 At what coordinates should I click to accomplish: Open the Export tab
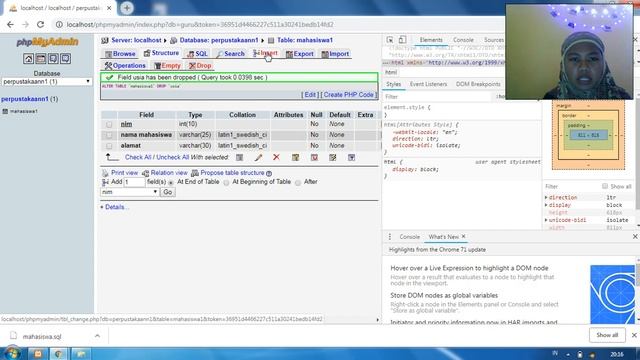[x=300, y=54]
